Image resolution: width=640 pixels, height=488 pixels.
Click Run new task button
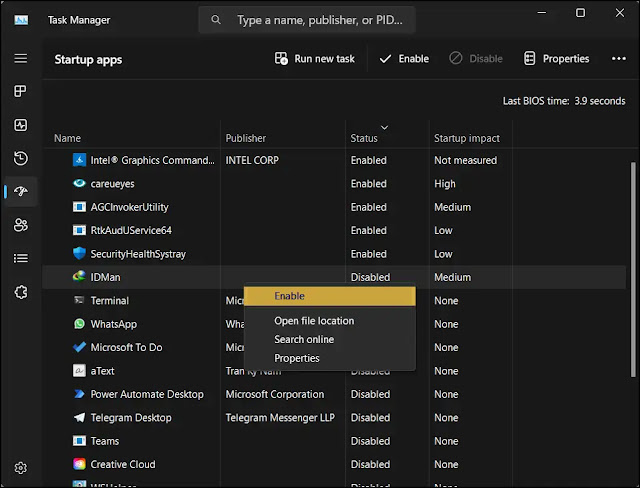pyautogui.click(x=314, y=59)
